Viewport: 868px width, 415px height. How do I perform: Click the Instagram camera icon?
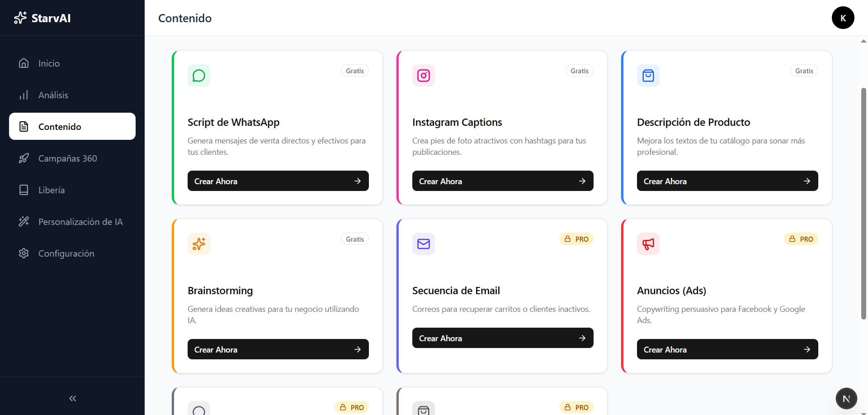coord(423,76)
